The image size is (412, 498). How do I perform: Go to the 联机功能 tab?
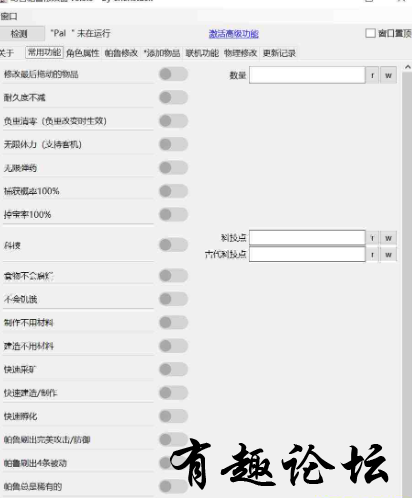click(x=202, y=53)
